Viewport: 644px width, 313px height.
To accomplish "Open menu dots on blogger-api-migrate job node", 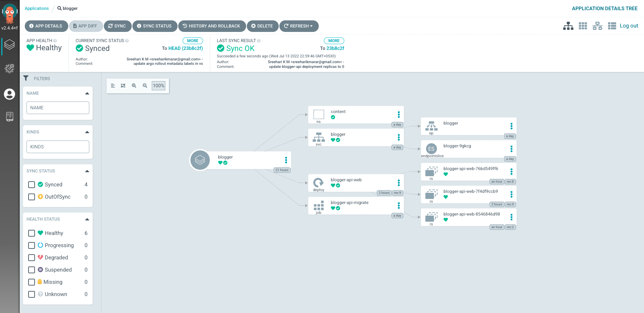I will click(399, 205).
